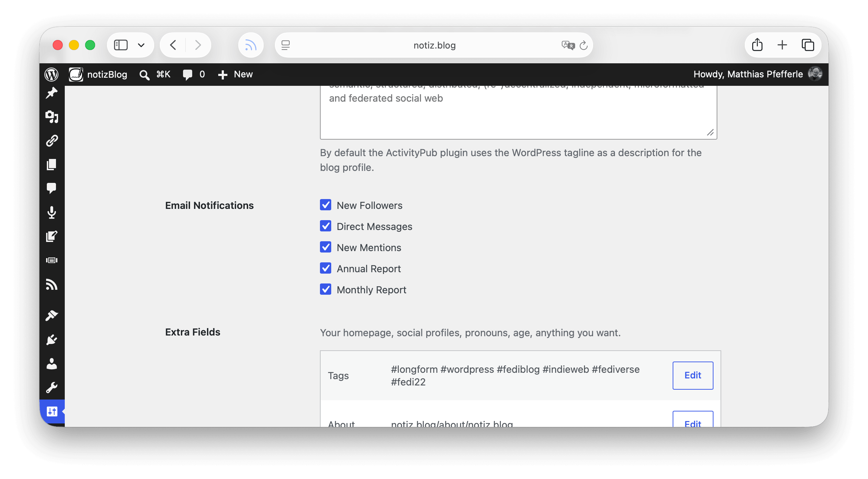Screen dimensions: 868x479
Task: Uncheck the New Mentions notification
Action: [326, 247]
